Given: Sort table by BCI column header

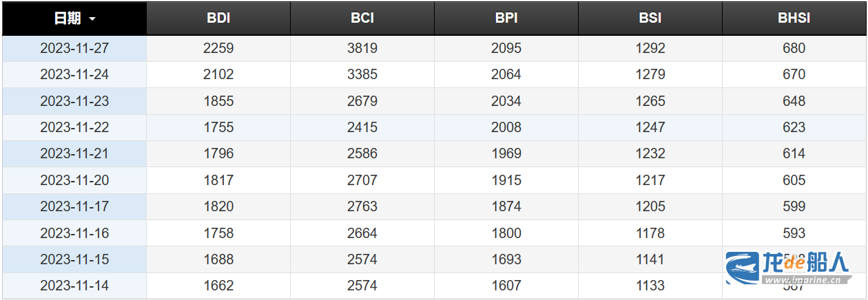Looking at the screenshot, I should click(362, 19).
